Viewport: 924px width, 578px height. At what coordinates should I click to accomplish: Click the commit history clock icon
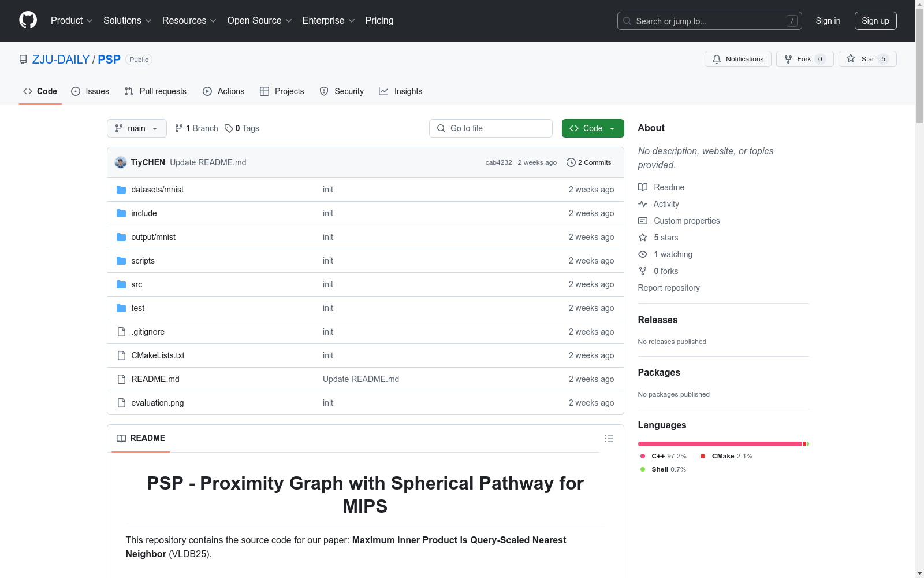point(571,162)
